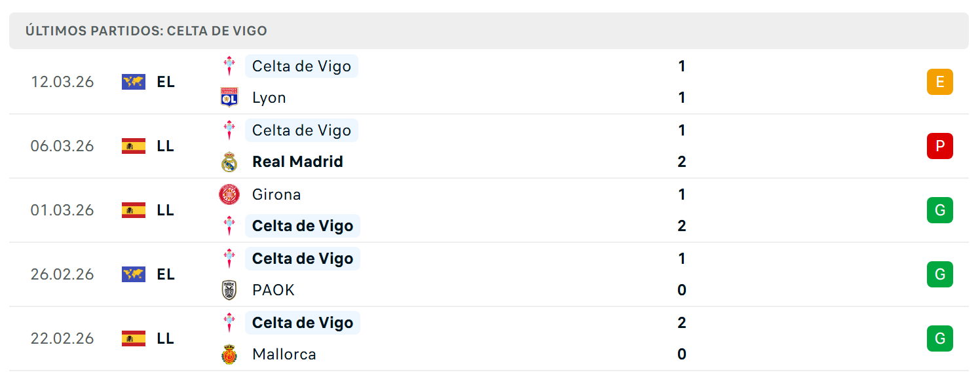The height and width of the screenshot is (383, 980).
Task: Click the green G badge for Mallorca match
Action: (940, 338)
